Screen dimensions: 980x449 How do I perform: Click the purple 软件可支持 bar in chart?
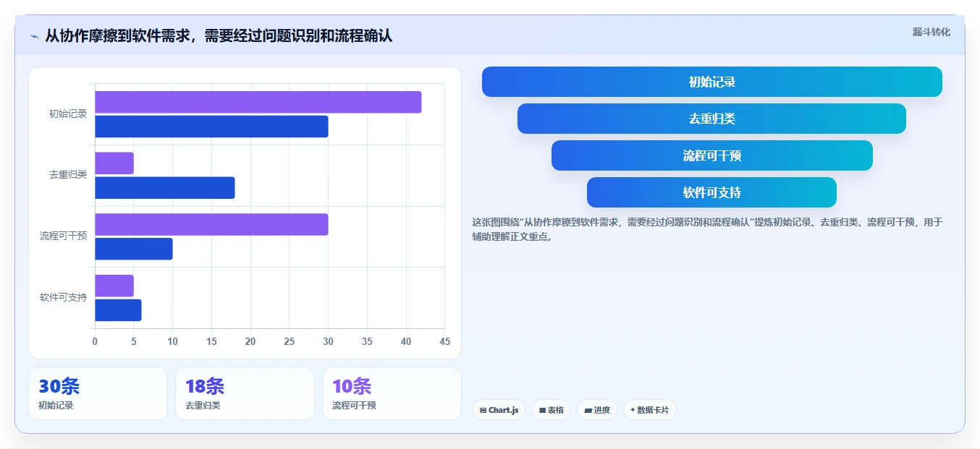click(114, 286)
